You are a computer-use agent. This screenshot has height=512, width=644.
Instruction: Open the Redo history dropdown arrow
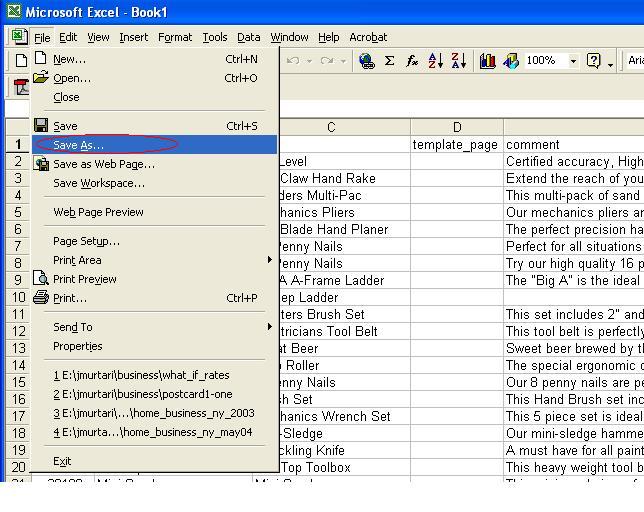[x=343, y=61]
